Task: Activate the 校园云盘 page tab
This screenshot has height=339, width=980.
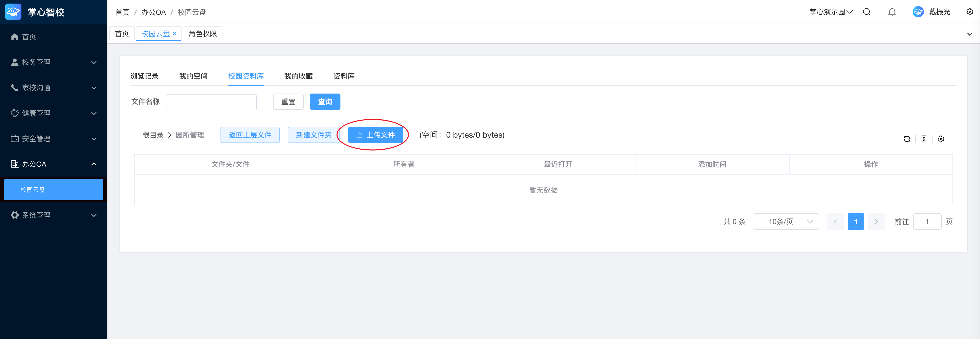Action: click(155, 34)
